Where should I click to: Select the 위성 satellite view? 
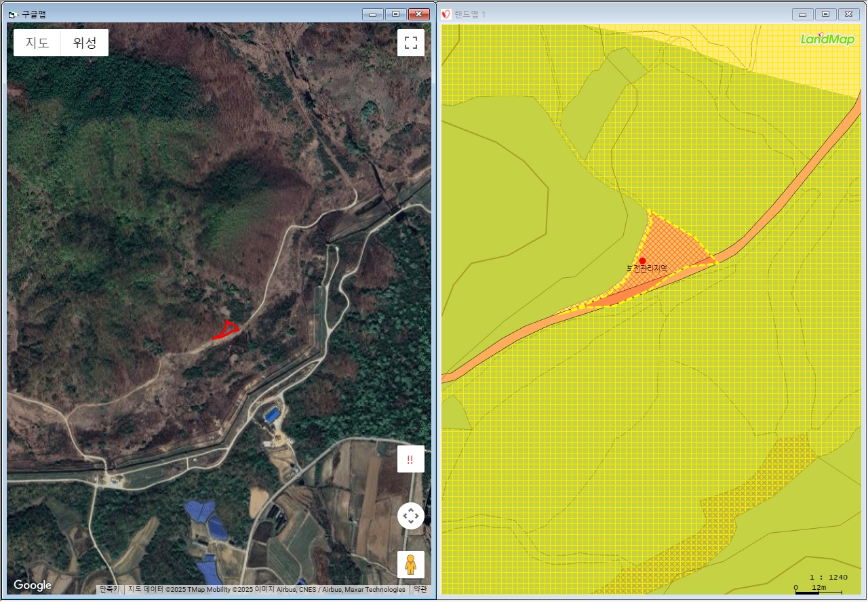(85, 43)
